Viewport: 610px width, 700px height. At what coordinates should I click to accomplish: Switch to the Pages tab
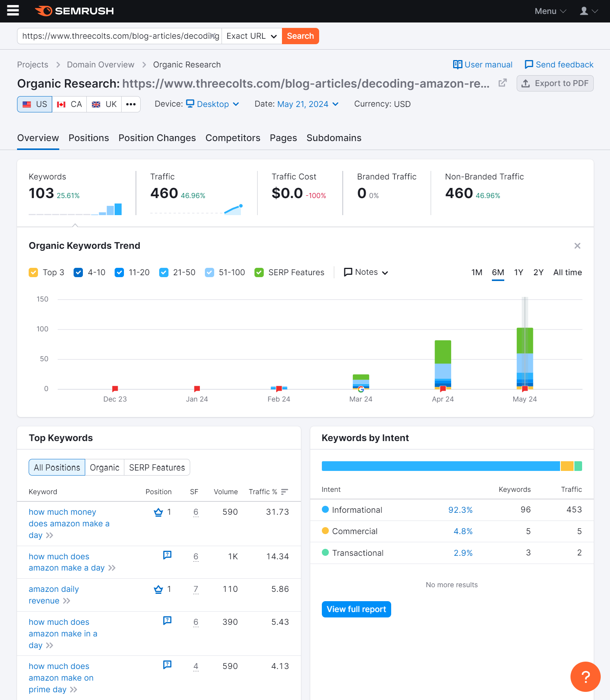coord(284,138)
